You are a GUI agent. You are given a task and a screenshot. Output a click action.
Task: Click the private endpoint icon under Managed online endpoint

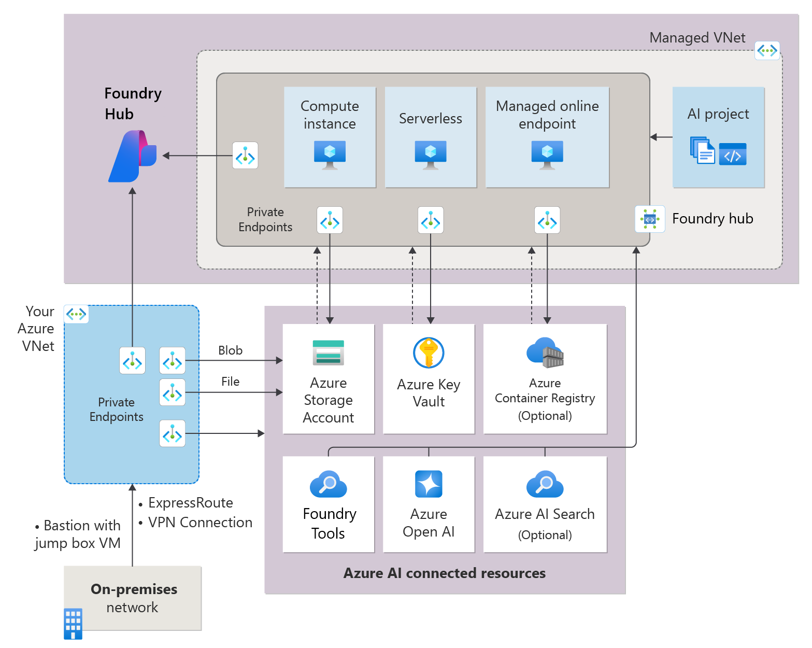pyautogui.click(x=547, y=220)
